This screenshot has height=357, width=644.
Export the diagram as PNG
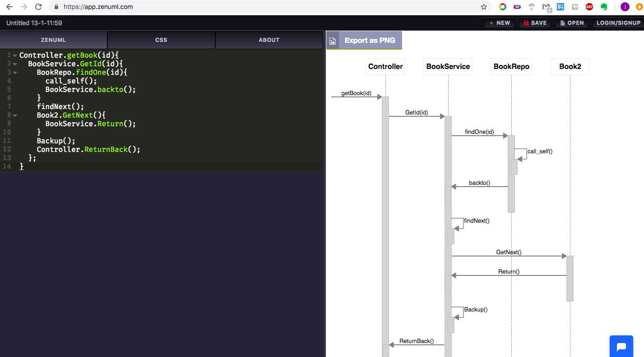[x=364, y=40]
